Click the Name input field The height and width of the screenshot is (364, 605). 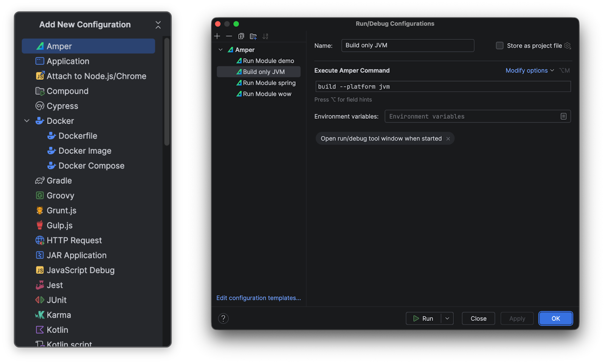pos(407,45)
